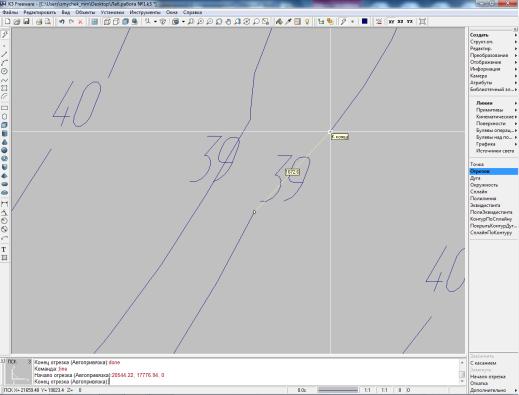Choose Эквидистанта command

[485, 205]
